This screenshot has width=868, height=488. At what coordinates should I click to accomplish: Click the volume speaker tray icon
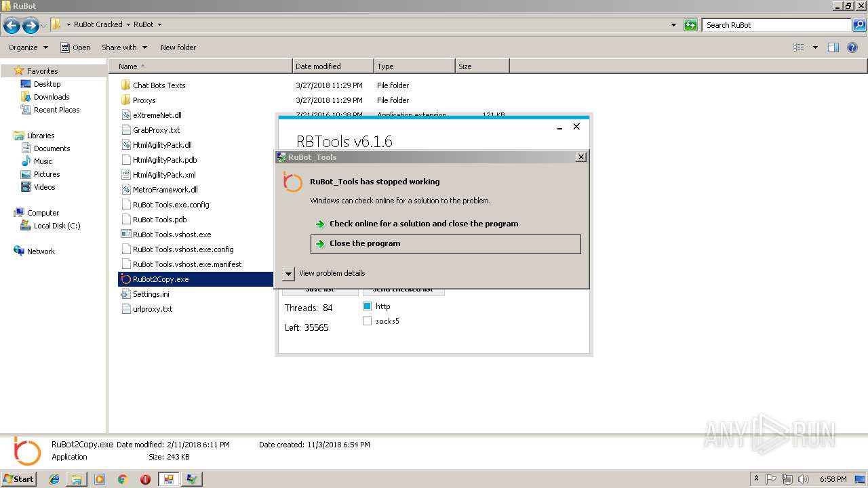pos(804,479)
